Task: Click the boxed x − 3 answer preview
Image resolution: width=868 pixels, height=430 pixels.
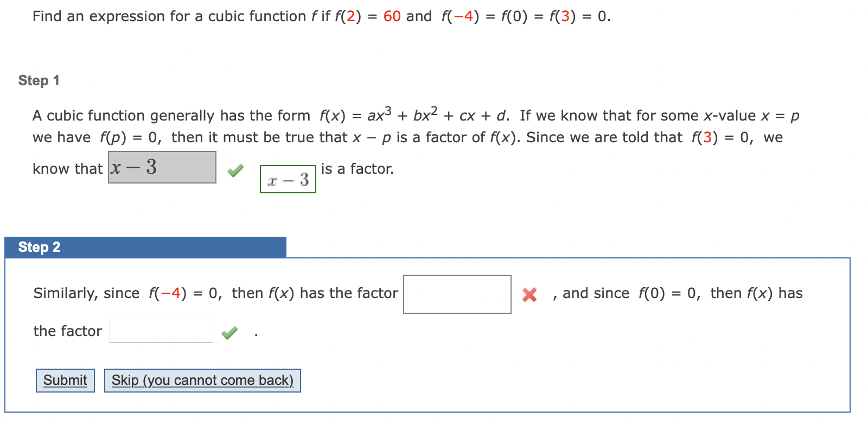Action: 288,180
